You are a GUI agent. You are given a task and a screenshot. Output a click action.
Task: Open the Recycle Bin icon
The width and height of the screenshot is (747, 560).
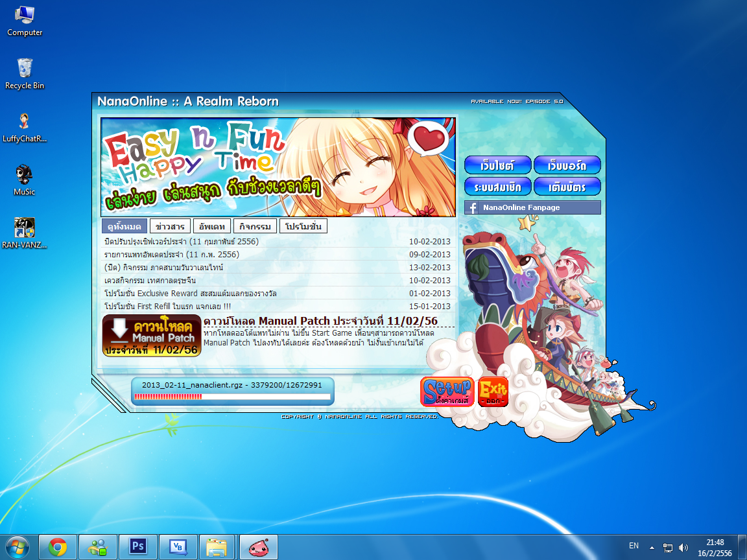(x=24, y=74)
